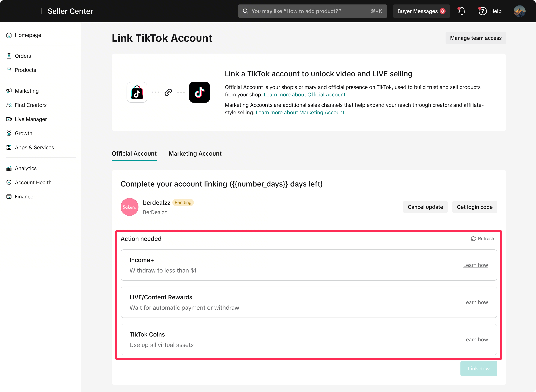Open the Help menu
The width and height of the screenshot is (536, 392).
pos(490,11)
